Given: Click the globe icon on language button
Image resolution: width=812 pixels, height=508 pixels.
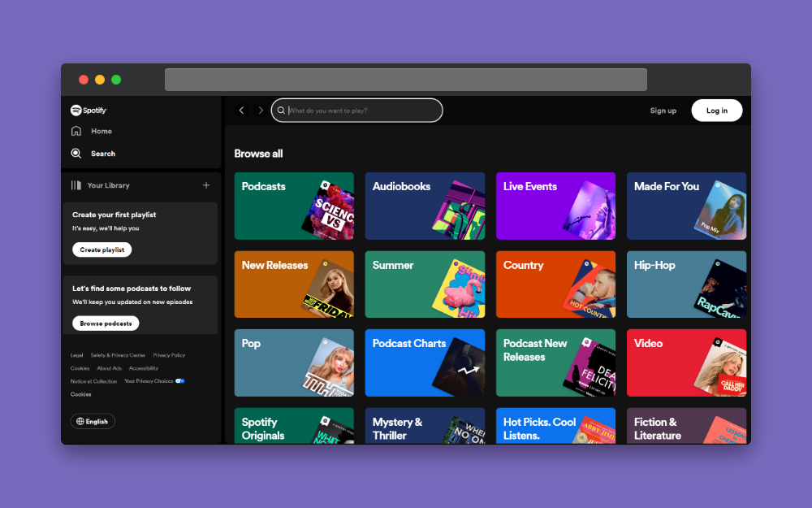Looking at the screenshot, I should (80, 421).
